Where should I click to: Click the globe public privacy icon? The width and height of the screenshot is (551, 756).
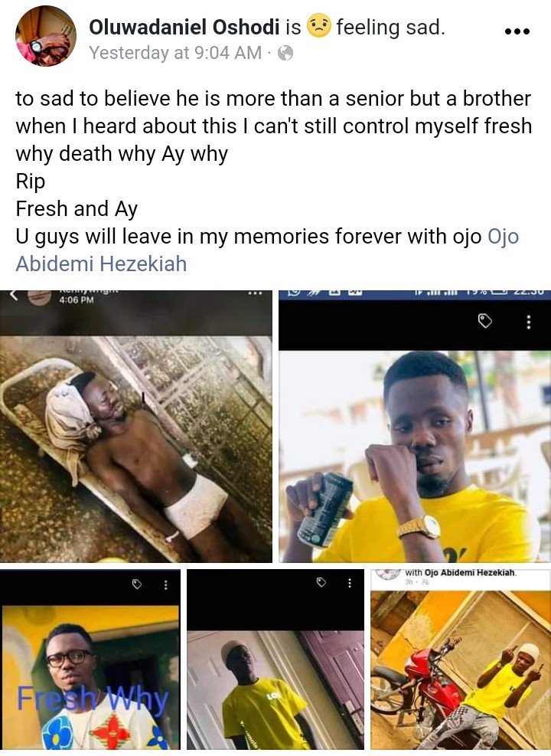click(285, 53)
